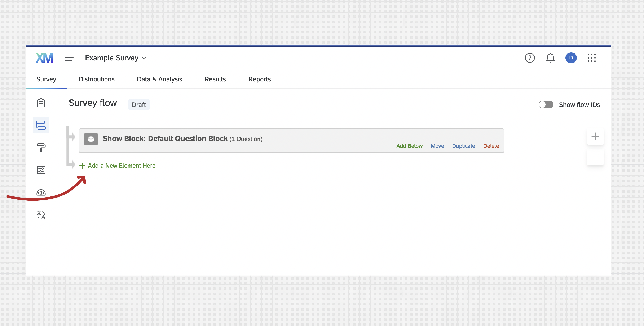Click the XM logo
Screen dimensions: 644x326
[44, 58]
